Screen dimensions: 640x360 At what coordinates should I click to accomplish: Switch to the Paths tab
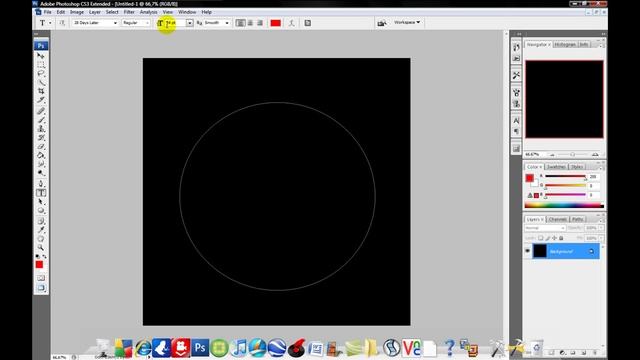pyautogui.click(x=578, y=219)
